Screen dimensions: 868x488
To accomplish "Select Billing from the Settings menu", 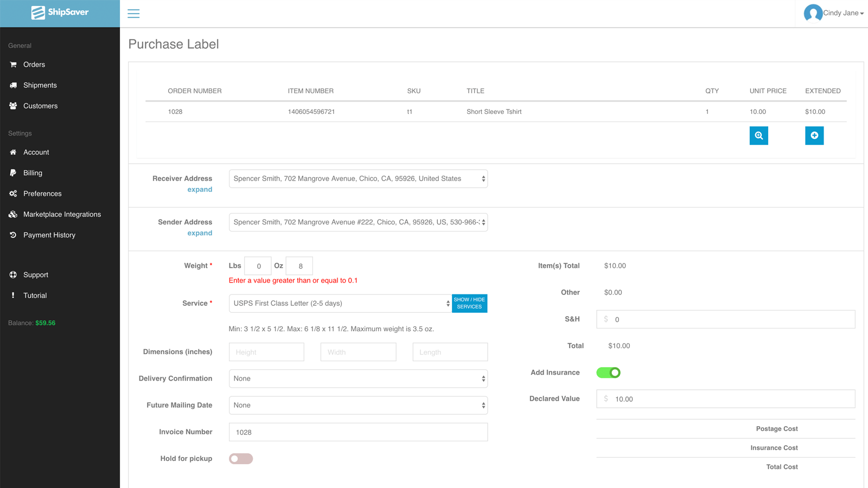I will (33, 173).
